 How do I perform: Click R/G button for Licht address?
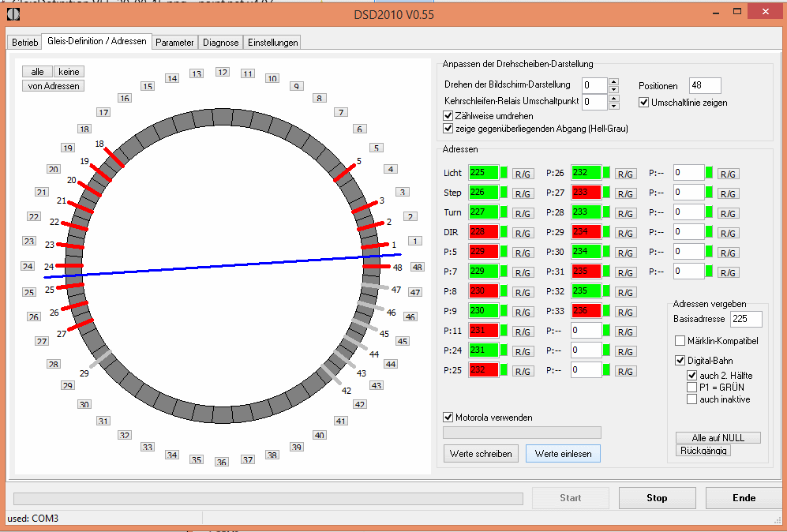[523, 174]
